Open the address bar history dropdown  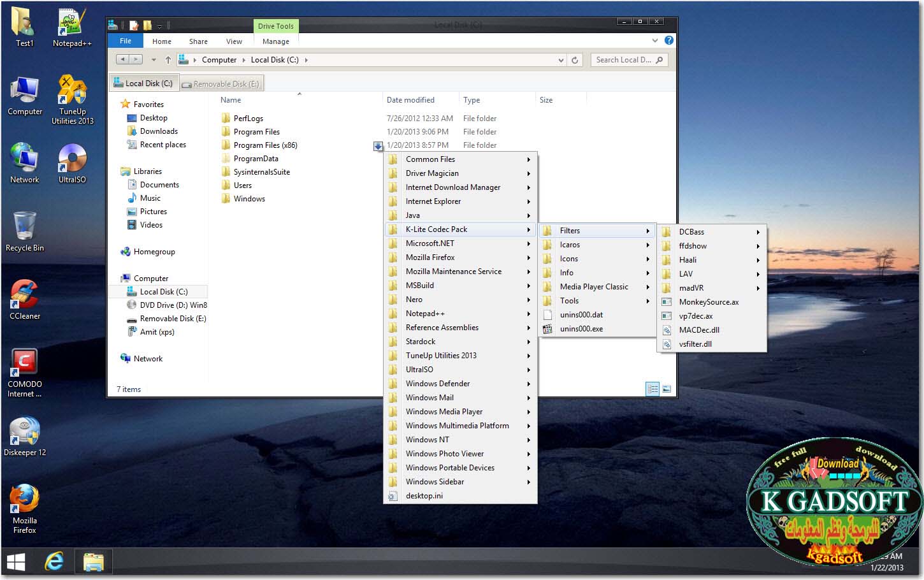561,60
